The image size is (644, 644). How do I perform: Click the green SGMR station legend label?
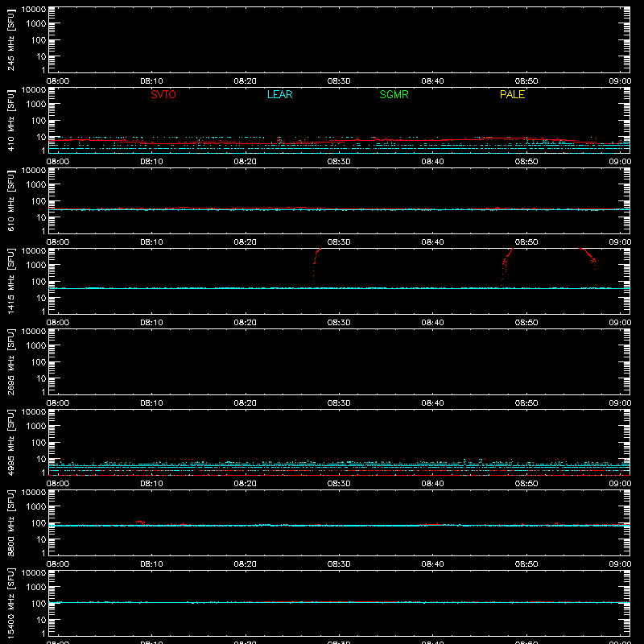[x=394, y=94]
